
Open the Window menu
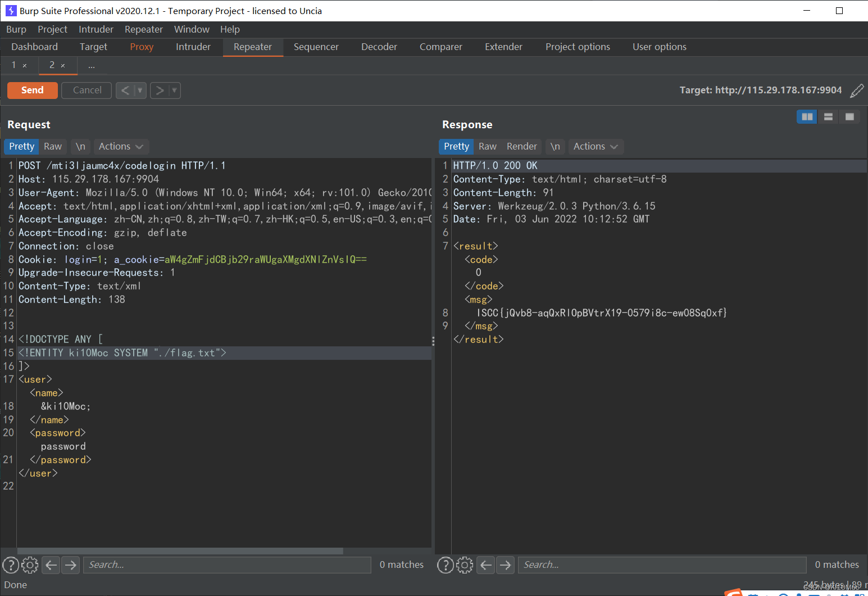click(192, 29)
